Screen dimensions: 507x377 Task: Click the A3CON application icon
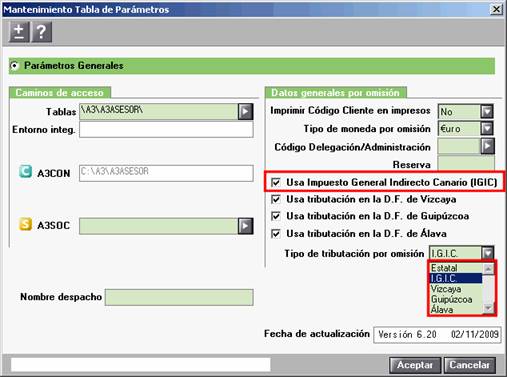[x=25, y=172]
